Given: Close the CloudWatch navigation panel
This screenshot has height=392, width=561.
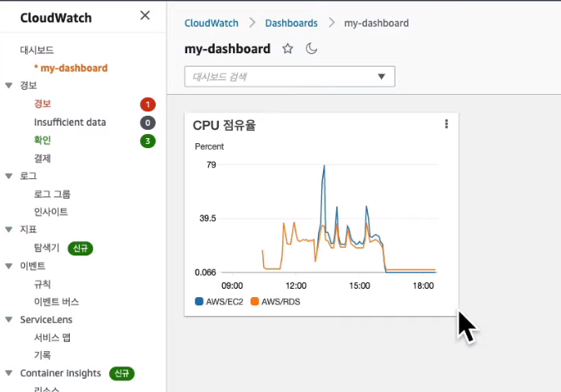Looking at the screenshot, I should [x=145, y=15].
